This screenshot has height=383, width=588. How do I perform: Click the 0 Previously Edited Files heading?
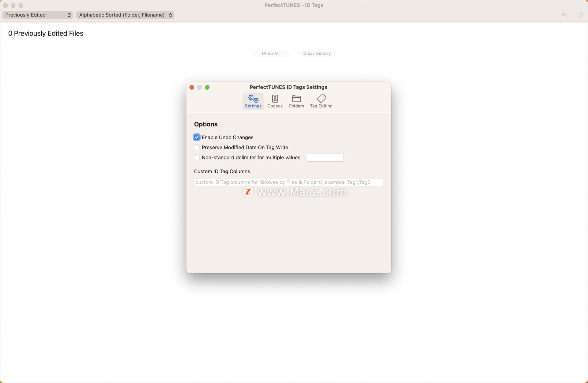click(x=46, y=33)
